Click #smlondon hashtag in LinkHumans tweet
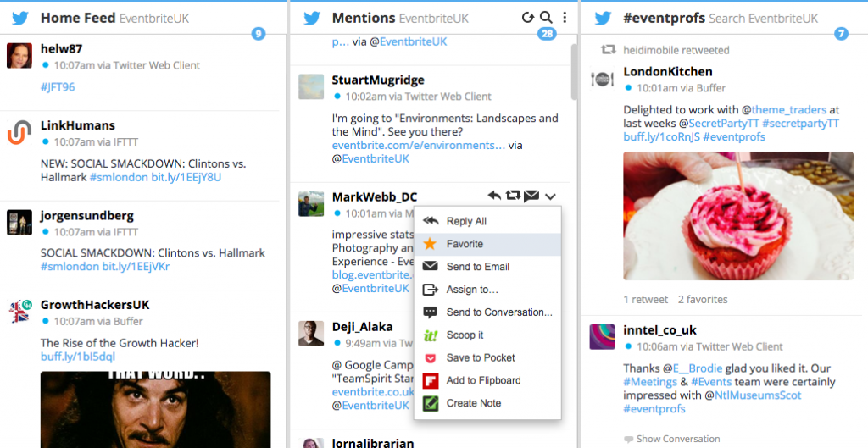The image size is (868, 448). pyautogui.click(x=119, y=177)
